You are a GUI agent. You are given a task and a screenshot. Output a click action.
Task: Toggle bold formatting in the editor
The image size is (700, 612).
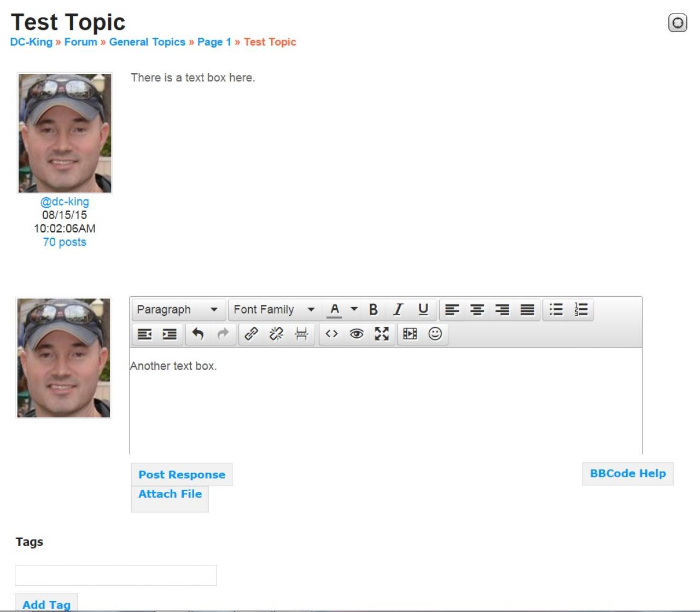(x=374, y=310)
